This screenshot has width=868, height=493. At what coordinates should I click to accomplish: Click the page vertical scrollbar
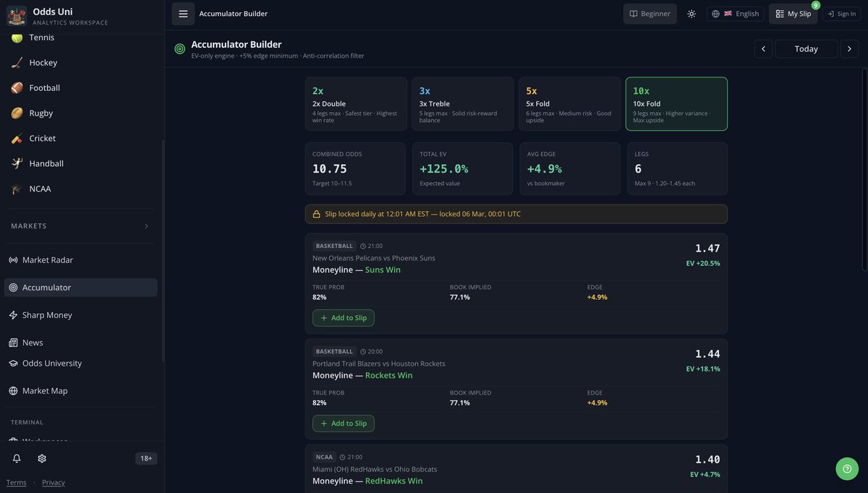point(864,170)
